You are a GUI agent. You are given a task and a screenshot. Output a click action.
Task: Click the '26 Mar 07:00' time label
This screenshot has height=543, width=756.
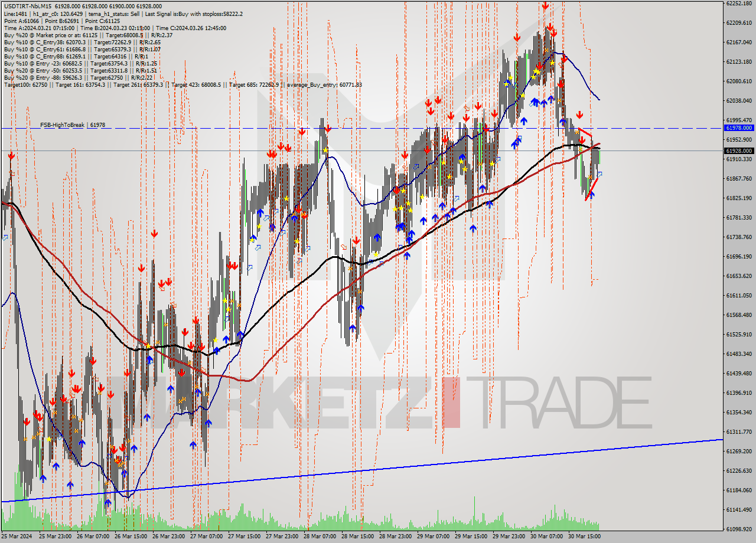[93, 537]
